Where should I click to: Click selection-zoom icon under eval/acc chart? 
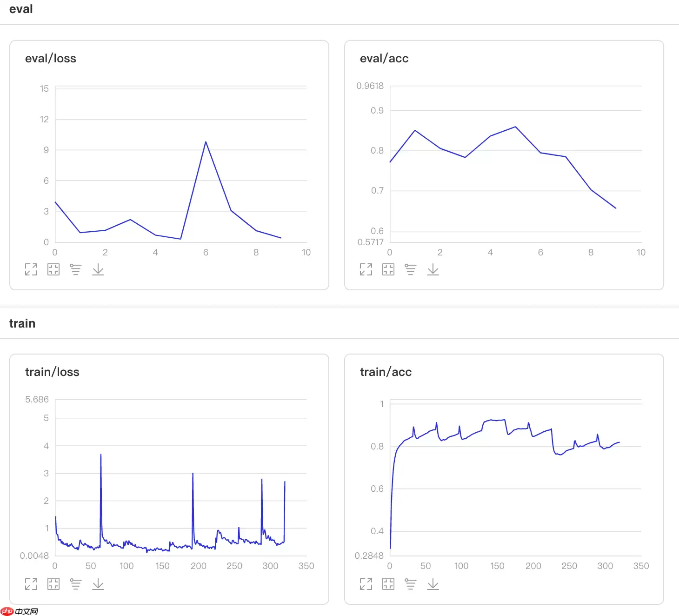[388, 269]
